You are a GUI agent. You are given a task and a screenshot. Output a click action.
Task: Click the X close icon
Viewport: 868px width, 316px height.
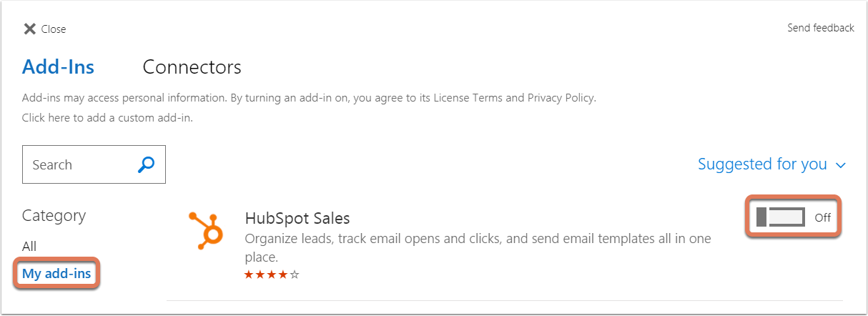(x=29, y=29)
